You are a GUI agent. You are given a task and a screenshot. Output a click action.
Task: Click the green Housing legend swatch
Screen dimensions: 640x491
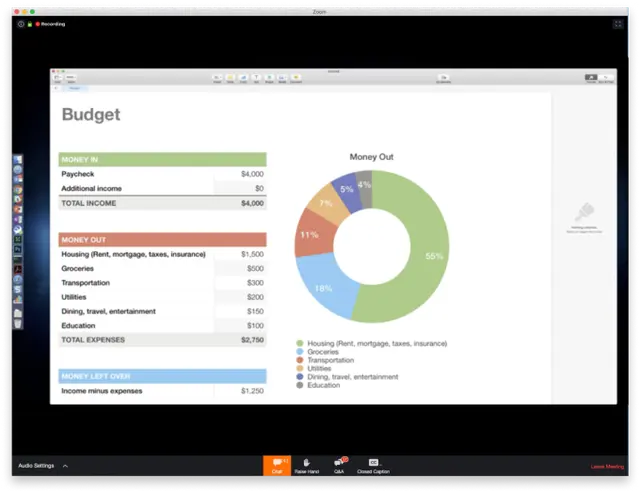tap(300, 343)
